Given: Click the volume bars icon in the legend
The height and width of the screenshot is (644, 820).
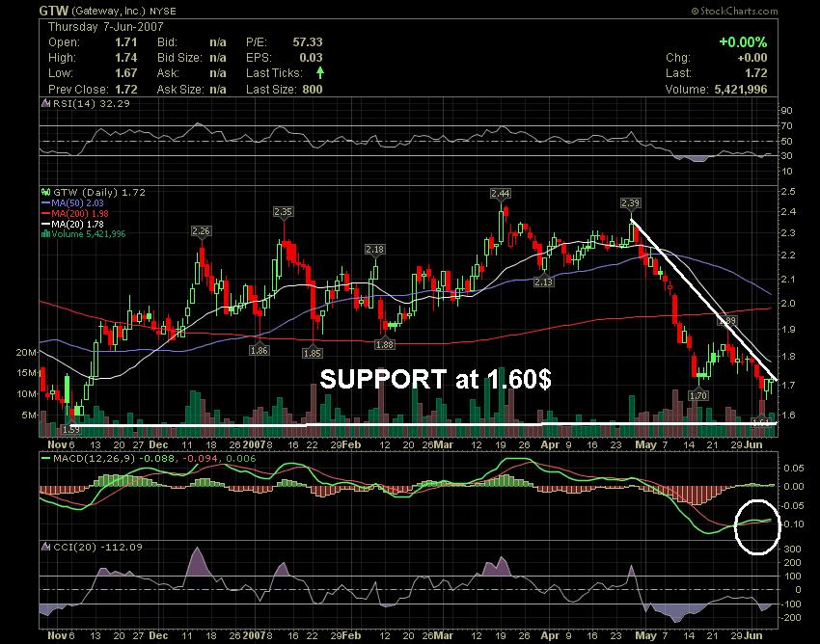Looking at the screenshot, I should (46, 234).
